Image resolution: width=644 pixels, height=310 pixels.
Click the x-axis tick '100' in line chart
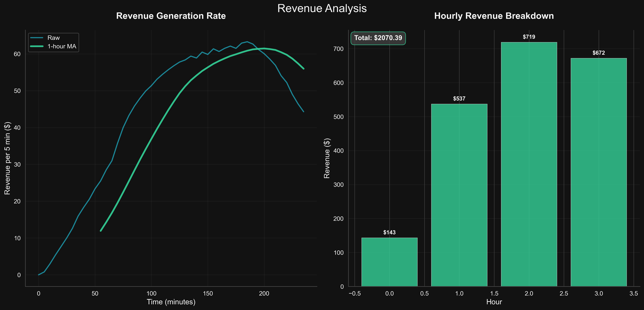pyautogui.click(x=151, y=293)
